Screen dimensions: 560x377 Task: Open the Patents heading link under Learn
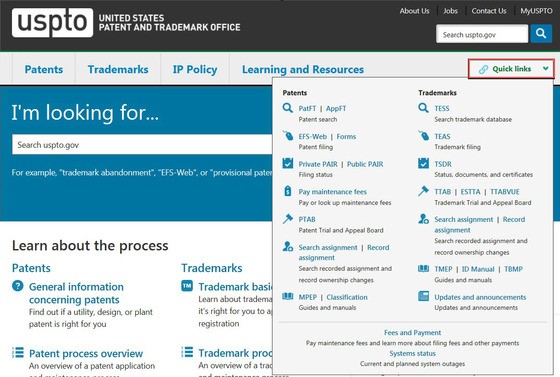(31, 268)
